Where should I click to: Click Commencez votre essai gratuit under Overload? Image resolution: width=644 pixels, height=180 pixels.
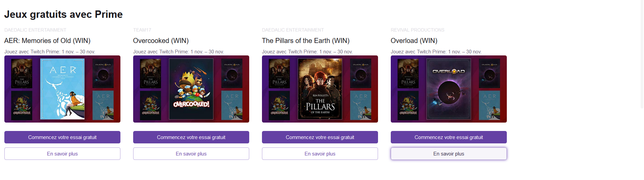(x=449, y=137)
